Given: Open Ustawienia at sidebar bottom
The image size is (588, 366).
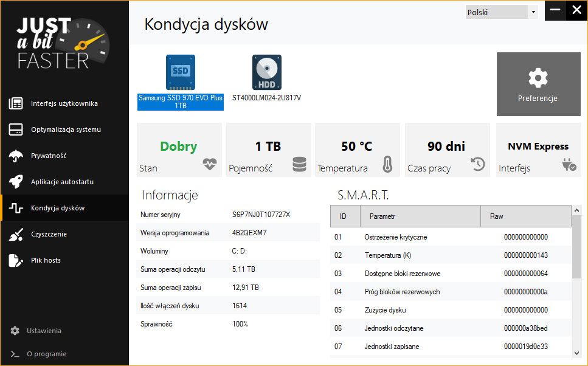Looking at the screenshot, I should [44, 331].
